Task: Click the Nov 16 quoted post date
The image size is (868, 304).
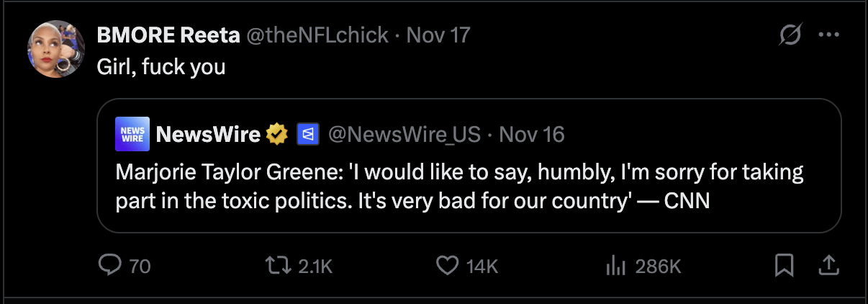Action: coord(532,134)
